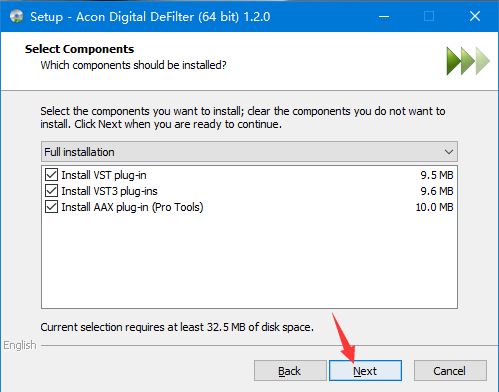
Task: Select the Install VST3 plug-ins list row label
Action: click(x=109, y=191)
